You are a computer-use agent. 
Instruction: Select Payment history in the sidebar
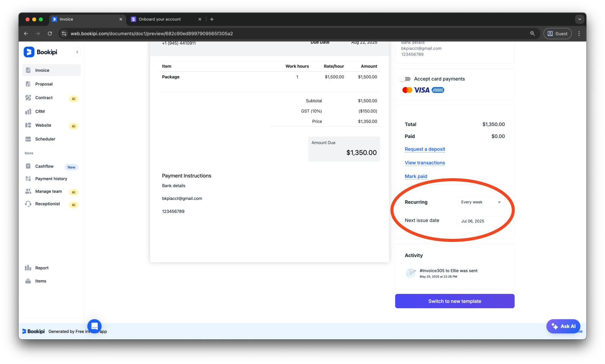click(52, 179)
